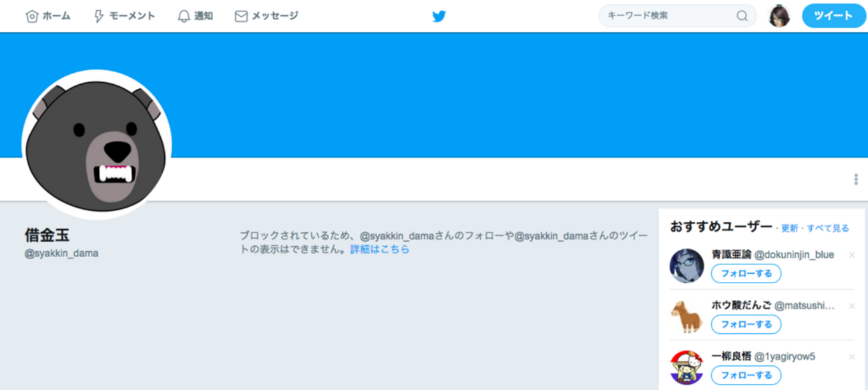Open 一柳良悟 avatar thumbnail

pos(687,367)
